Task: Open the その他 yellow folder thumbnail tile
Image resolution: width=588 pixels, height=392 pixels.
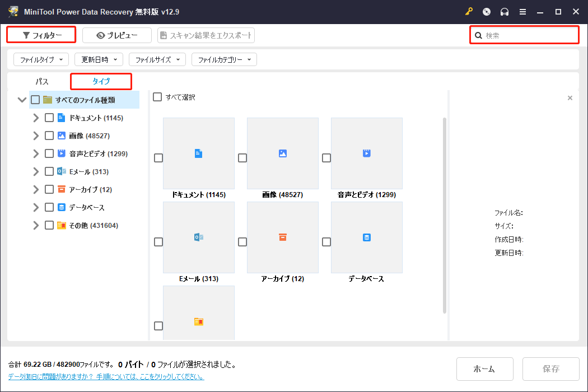Action: click(x=199, y=313)
